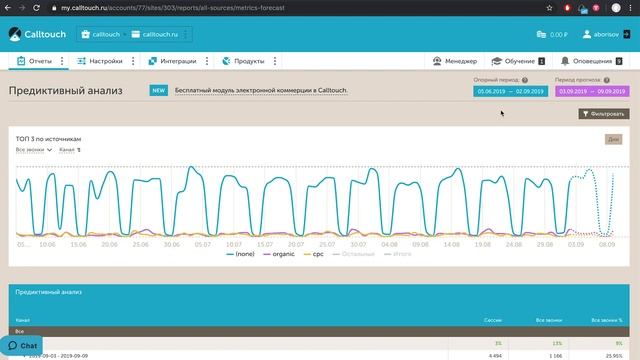
Task: Click the wallet balance icon
Action: [x=541, y=34]
